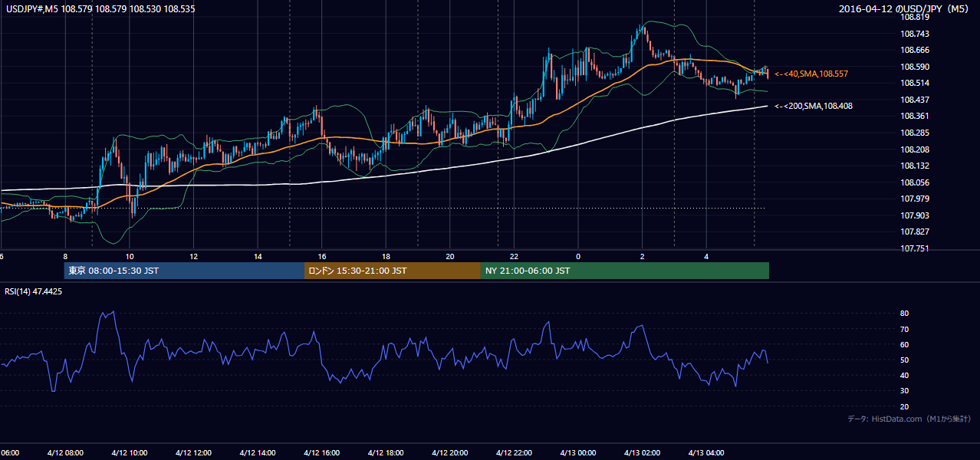
Task: Select the bottom axis label 4/13 00:00
Action: coord(578,452)
